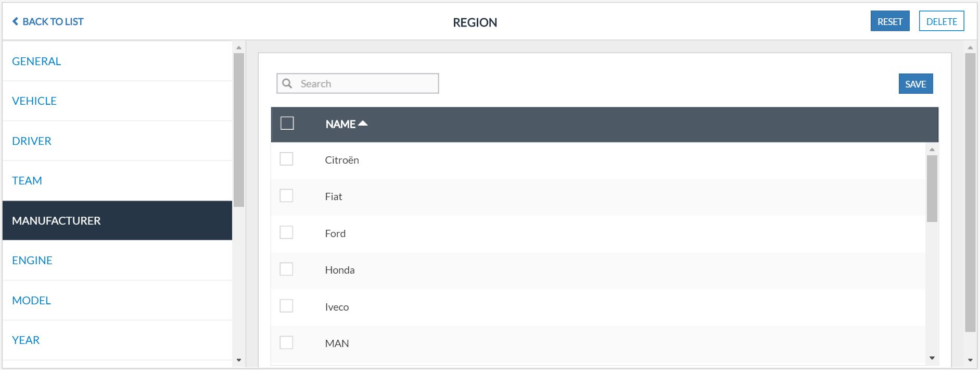Click the NAME sort arrow
This screenshot has width=980, height=370.
(363, 124)
